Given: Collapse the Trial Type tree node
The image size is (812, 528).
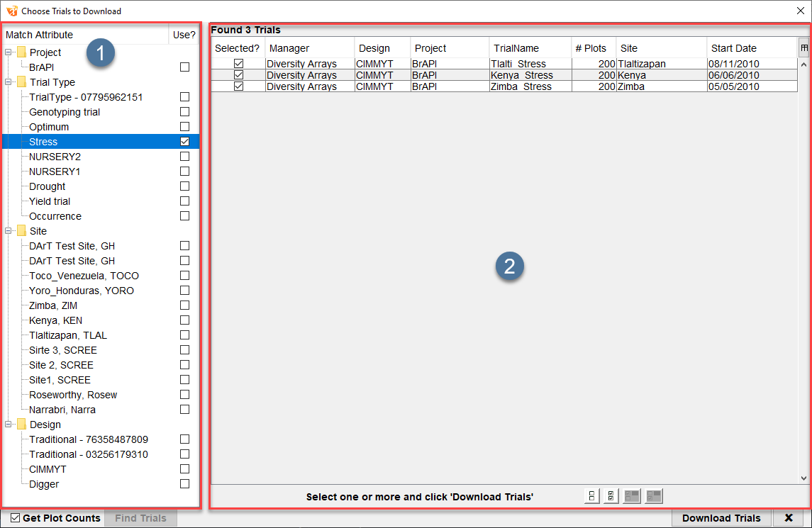Looking at the screenshot, I should click(9, 82).
